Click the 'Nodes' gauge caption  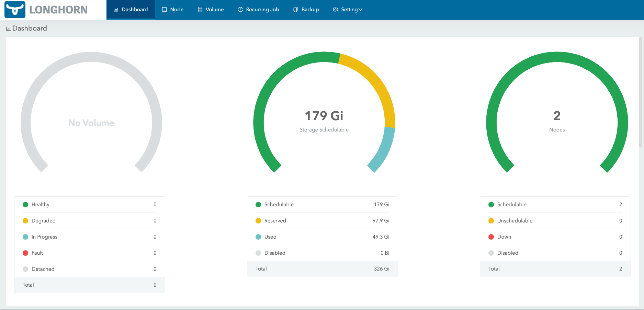[x=557, y=130]
